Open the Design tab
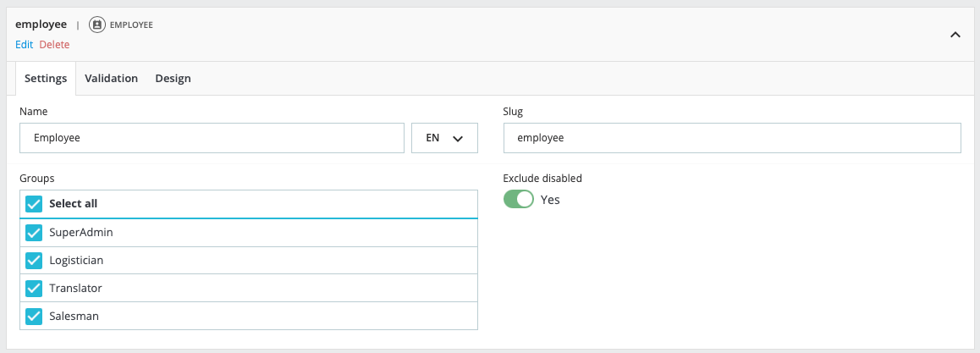This screenshot has width=980, height=353. point(173,79)
